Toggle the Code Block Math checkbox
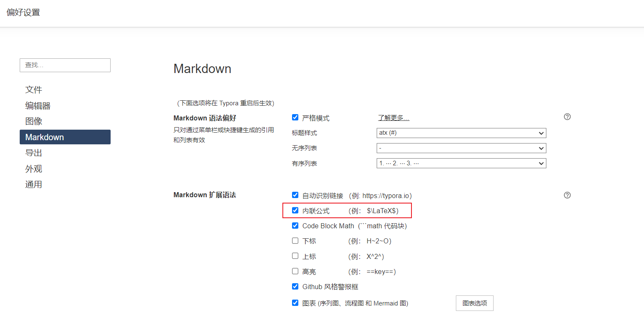This screenshot has width=644, height=321. pos(295,225)
